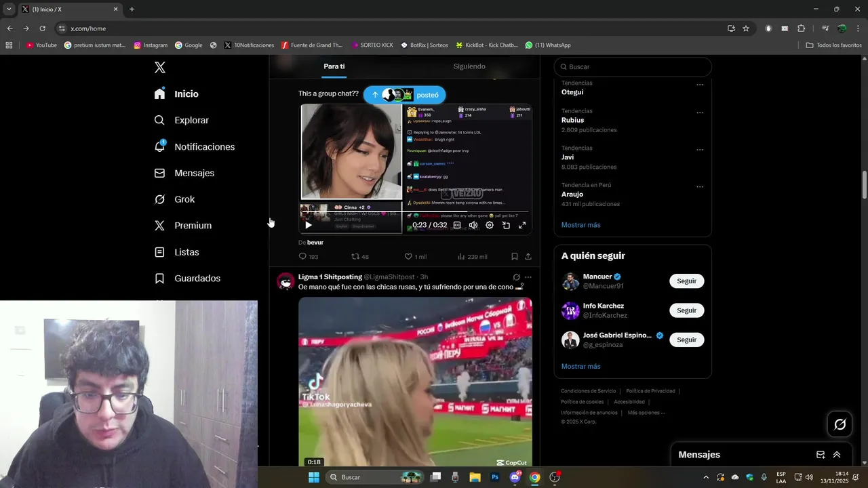Follow José Gabriel Espinoza
868x488 pixels.
[x=686, y=340]
